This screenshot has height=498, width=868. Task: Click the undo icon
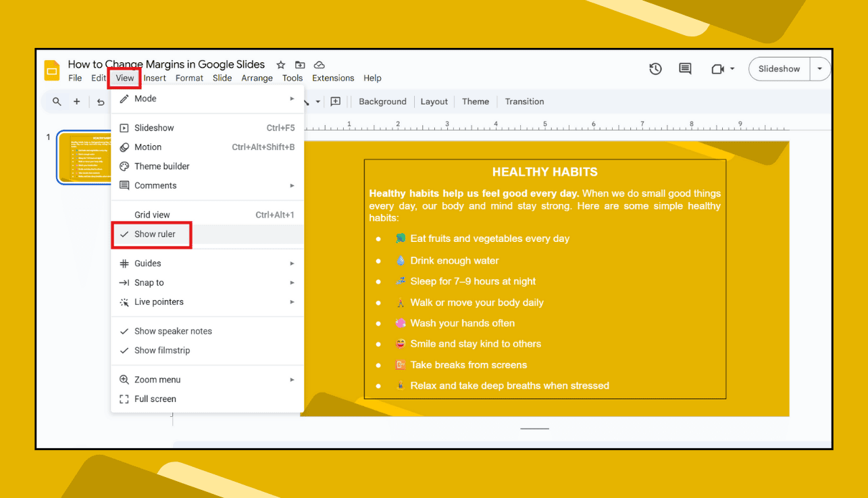(x=100, y=101)
